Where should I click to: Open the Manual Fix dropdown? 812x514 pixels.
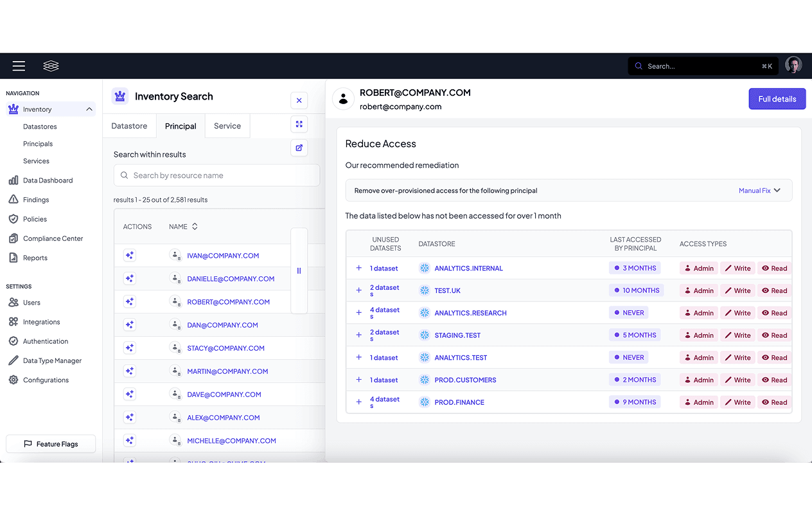pyautogui.click(x=760, y=190)
